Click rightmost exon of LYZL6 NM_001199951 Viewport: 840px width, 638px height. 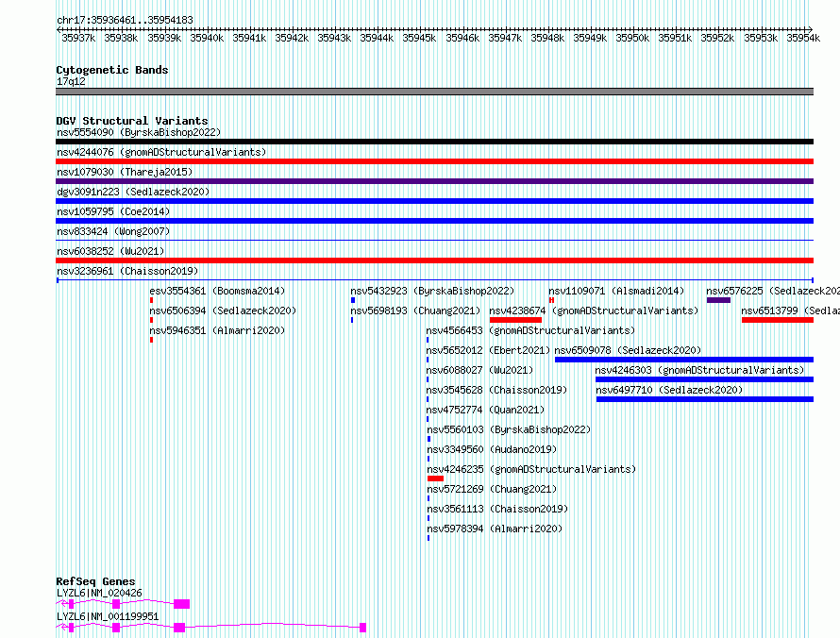pos(362,628)
